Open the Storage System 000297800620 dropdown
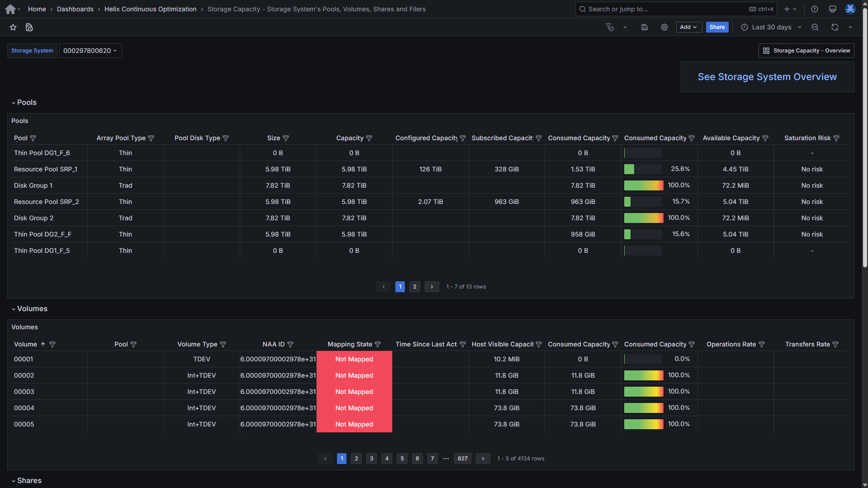Image resolution: width=868 pixels, height=488 pixels. (x=90, y=51)
